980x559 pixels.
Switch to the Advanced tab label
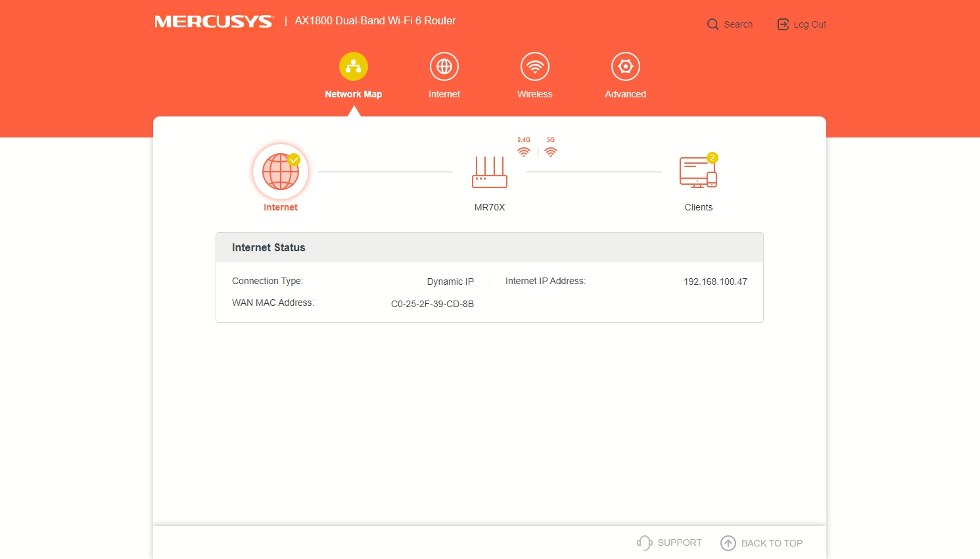tap(625, 94)
